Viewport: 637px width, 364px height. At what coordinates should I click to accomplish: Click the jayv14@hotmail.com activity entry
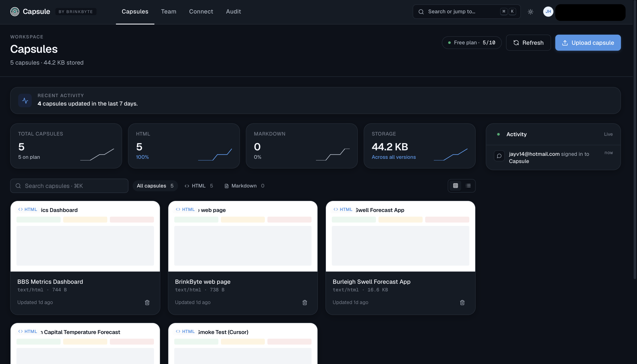coord(553,158)
